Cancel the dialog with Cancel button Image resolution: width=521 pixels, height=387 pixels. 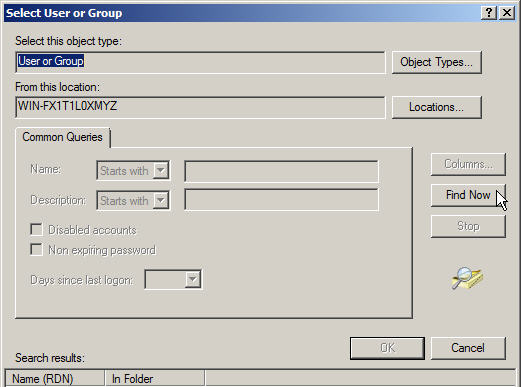click(468, 348)
